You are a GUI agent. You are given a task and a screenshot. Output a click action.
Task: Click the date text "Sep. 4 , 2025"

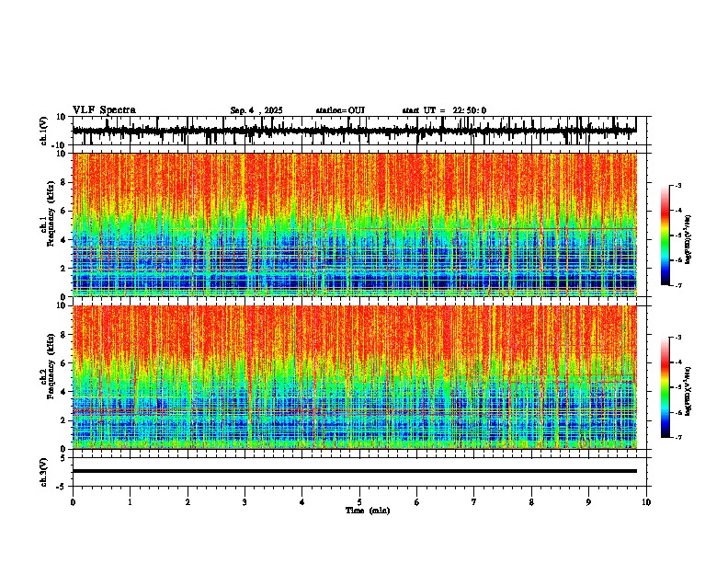[256, 110]
